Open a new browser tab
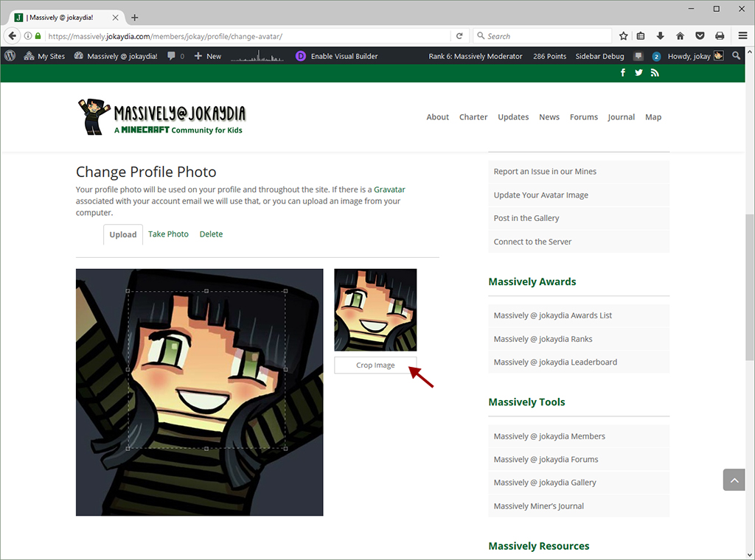The width and height of the screenshot is (755, 560). pos(135,18)
